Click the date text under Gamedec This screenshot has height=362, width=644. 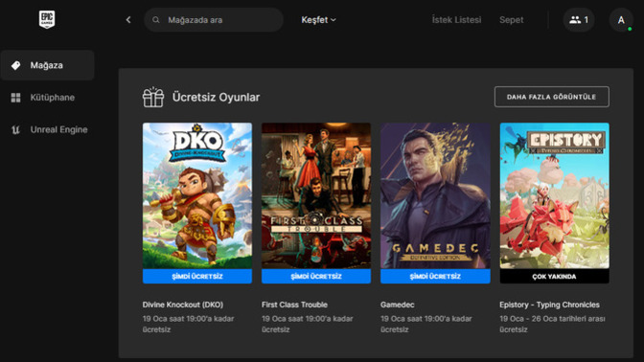click(426, 324)
